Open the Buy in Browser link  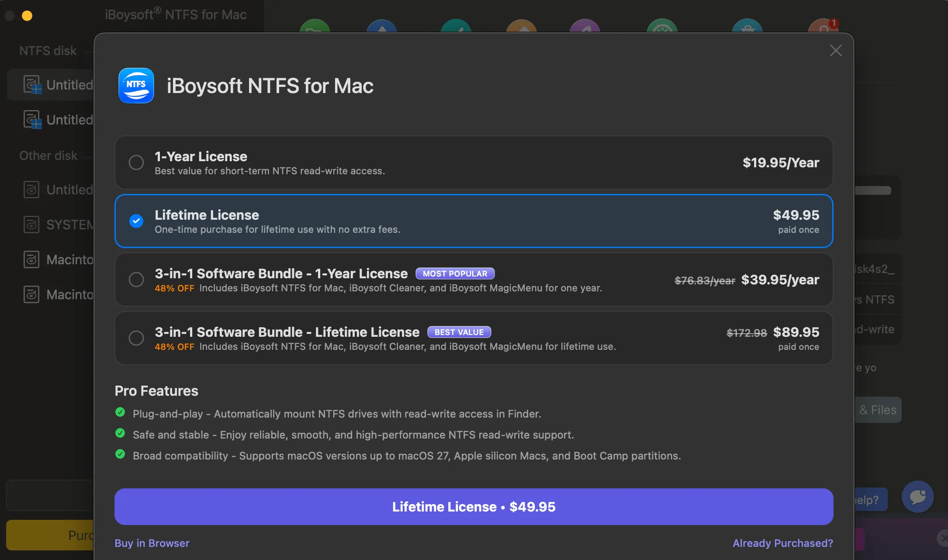click(x=152, y=543)
